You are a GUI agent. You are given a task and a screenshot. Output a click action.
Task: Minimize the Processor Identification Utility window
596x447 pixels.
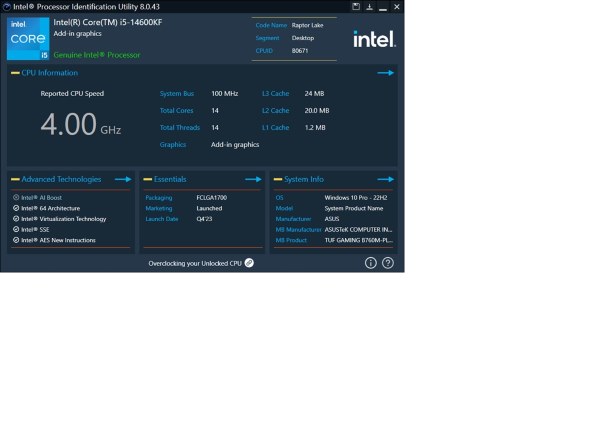point(383,7)
